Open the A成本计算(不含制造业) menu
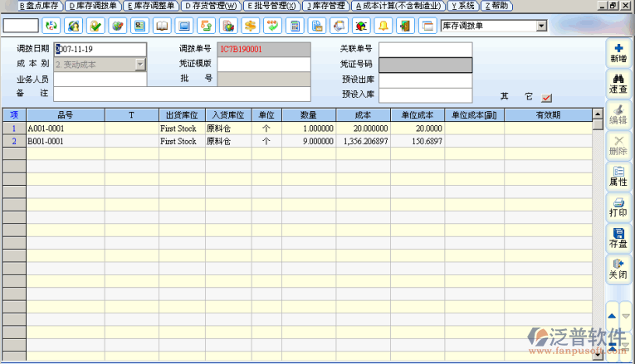This screenshot has height=364, width=635. (x=398, y=5)
